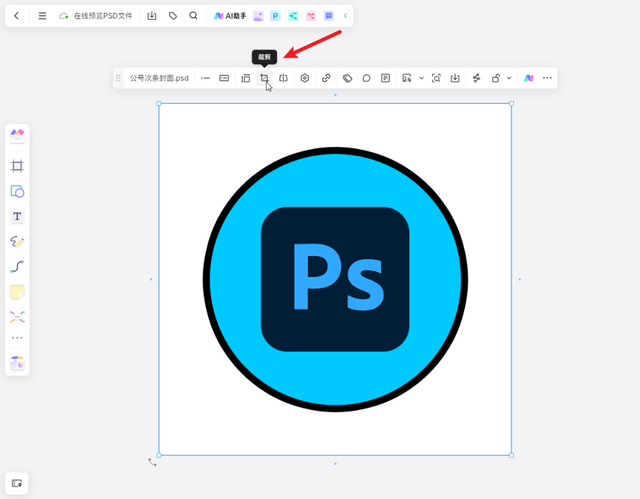Click the alignment layout icon
640x499 pixels.
click(245, 78)
